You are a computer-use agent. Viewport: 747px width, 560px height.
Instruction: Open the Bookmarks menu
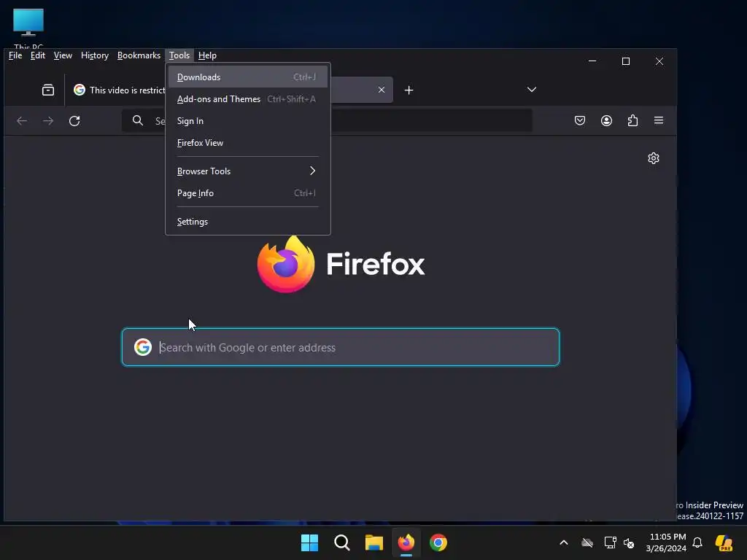point(139,55)
